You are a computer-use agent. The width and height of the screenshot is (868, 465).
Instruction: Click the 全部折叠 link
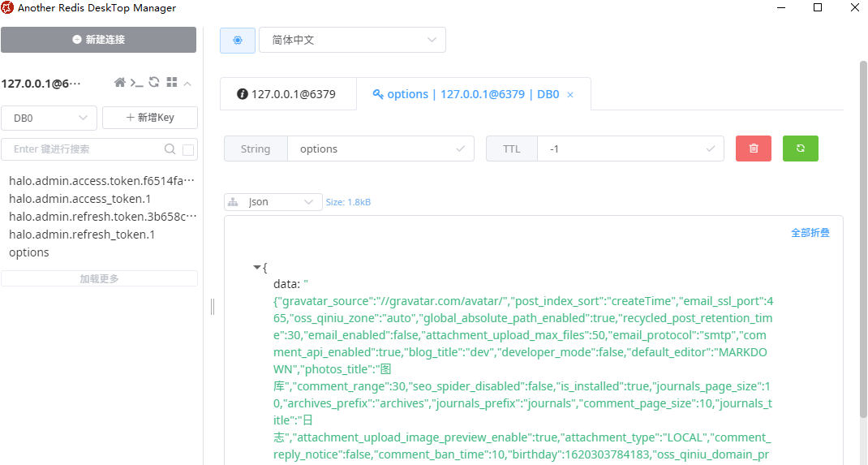point(810,233)
